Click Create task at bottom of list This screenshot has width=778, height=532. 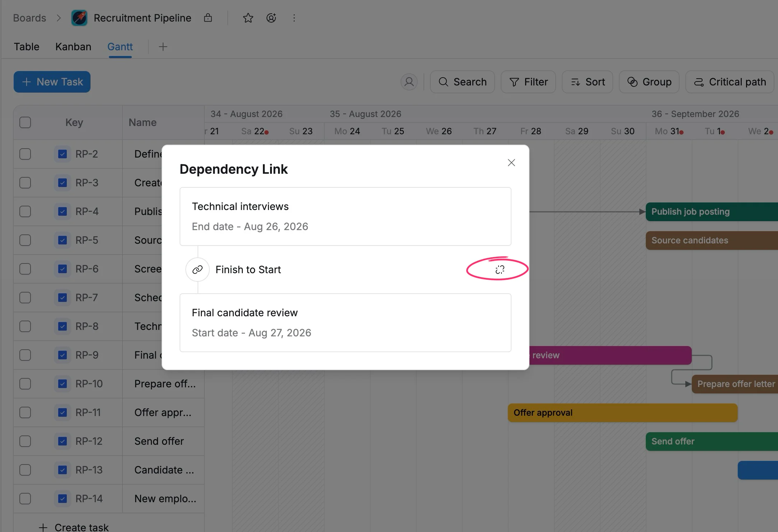pyautogui.click(x=74, y=527)
